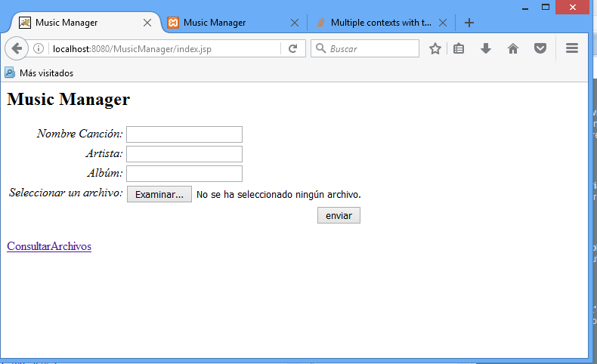597x364 pixels.
Task: Reload the page with the refresh icon
Action: point(292,49)
